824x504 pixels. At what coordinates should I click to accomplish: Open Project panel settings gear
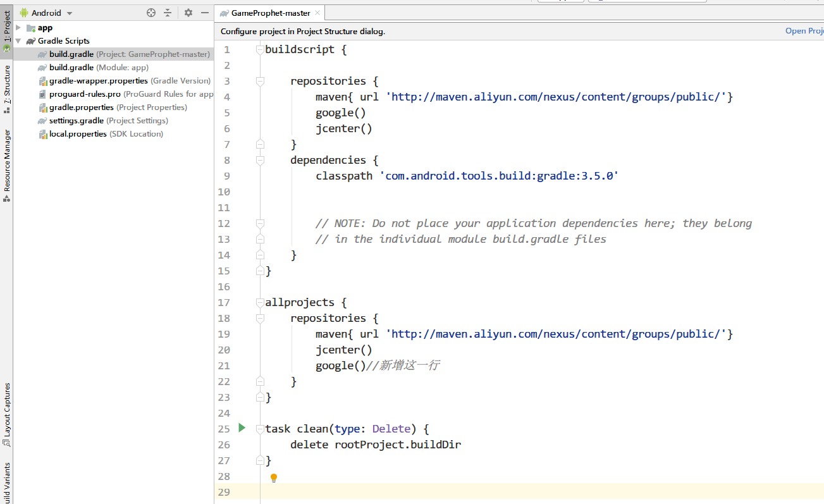188,13
